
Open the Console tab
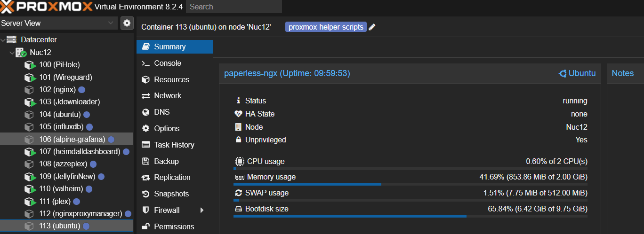tap(167, 63)
